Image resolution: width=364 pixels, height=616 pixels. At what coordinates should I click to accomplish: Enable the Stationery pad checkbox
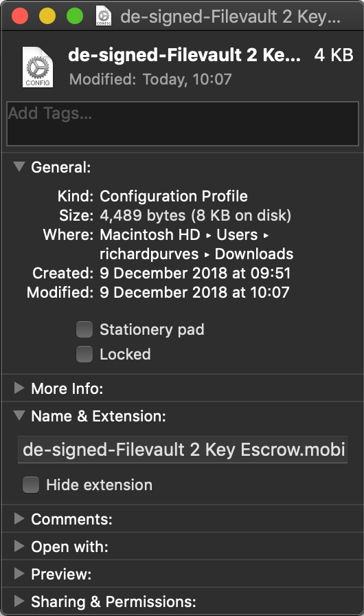click(84, 329)
